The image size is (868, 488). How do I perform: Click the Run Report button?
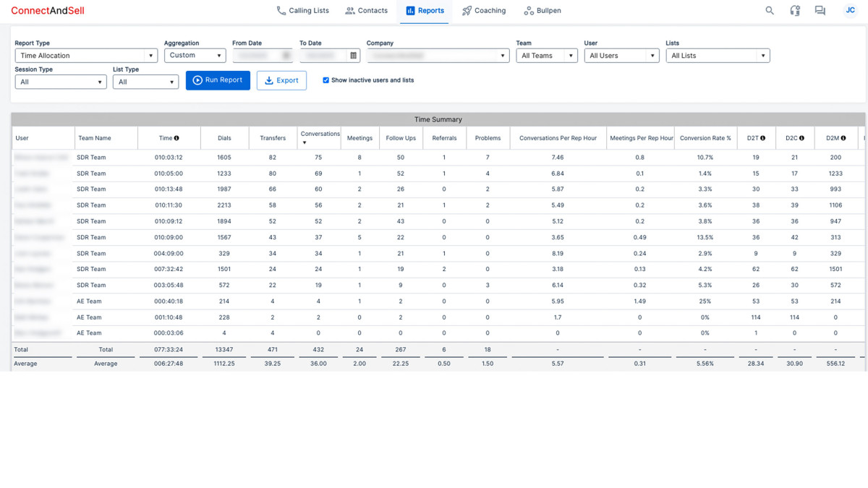click(x=218, y=80)
